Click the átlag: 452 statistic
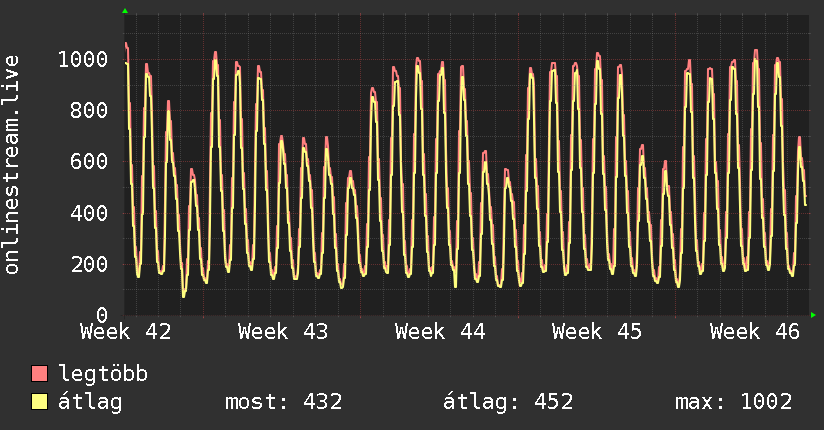 [508, 402]
